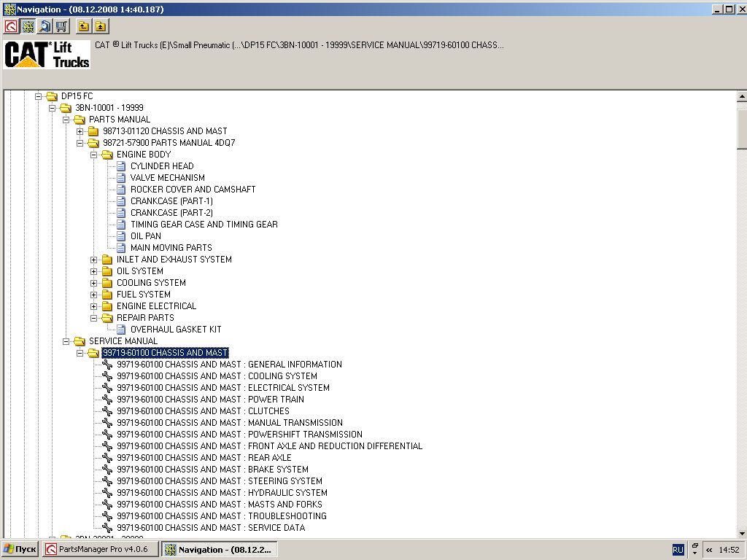Collapse the SERVICE MANUAL tree branch
The height and width of the screenshot is (560, 747).
point(66,341)
